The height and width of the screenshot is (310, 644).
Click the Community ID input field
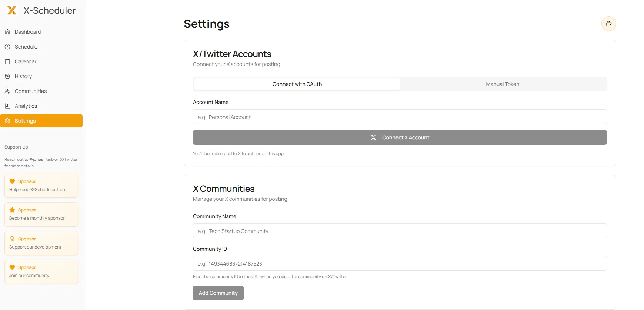tap(400, 264)
